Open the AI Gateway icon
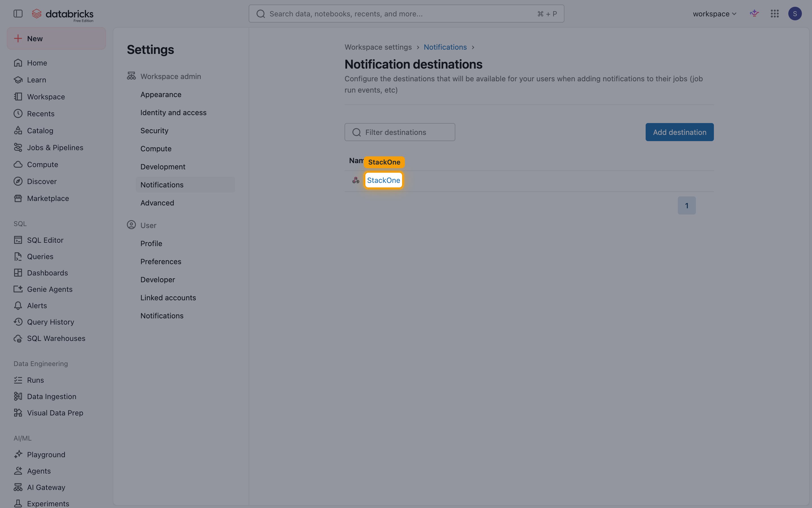The width and height of the screenshot is (812, 508). coord(18,487)
